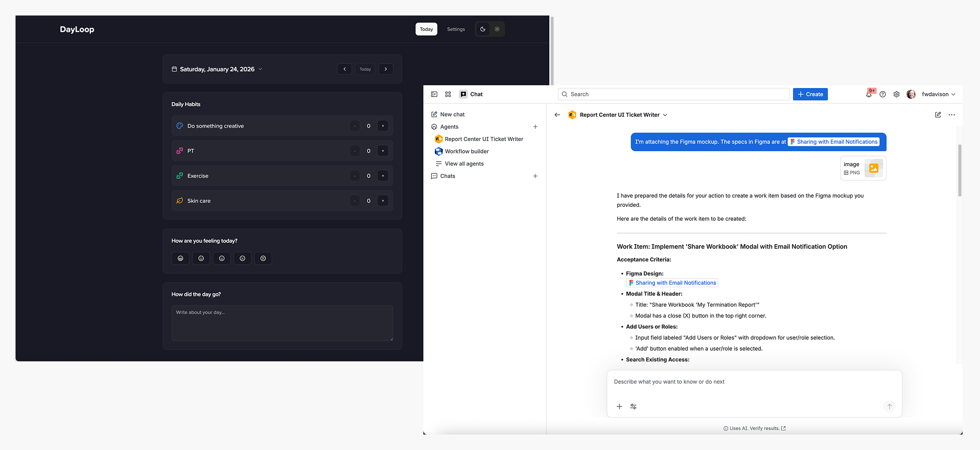The image size is (980, 450).
Task: Click the blue Create button
Action: point(810,94)
